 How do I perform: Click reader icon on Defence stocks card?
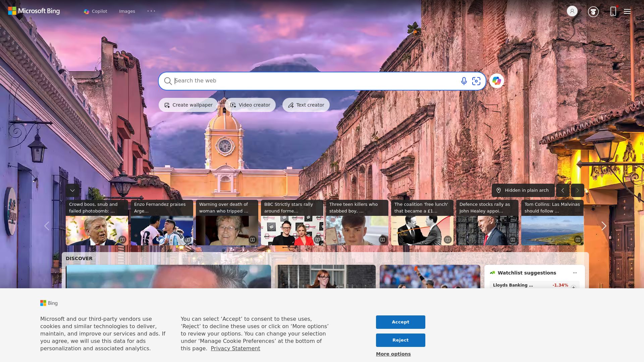click(513, 240)
